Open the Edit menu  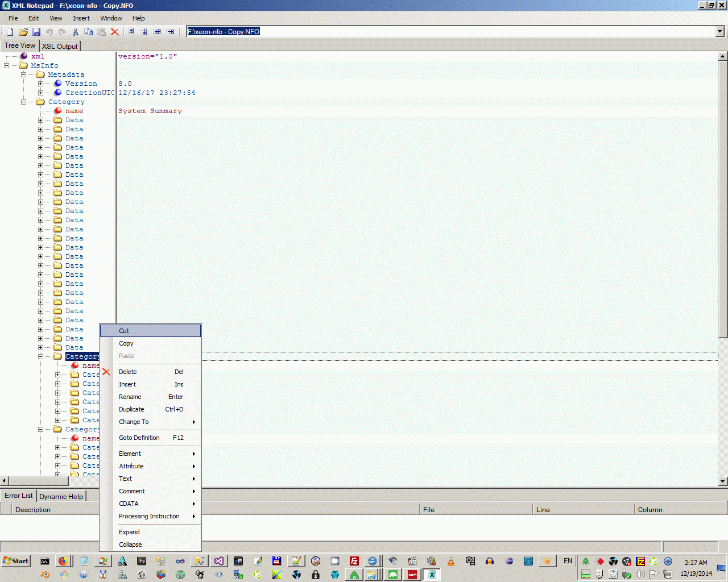(x=34, y=18)
